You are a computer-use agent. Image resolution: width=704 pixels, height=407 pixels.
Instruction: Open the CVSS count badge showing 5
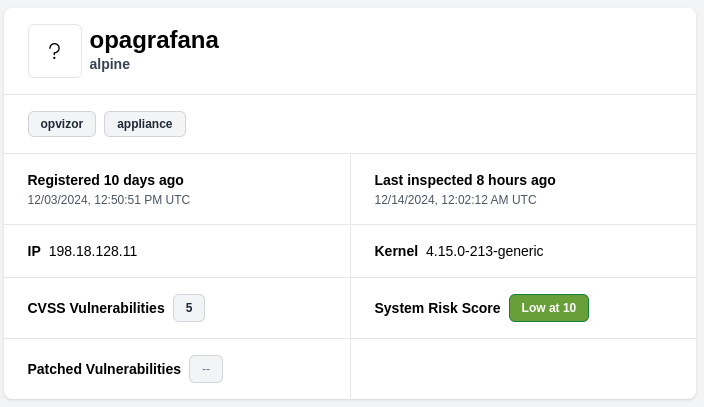tap(189, 308)
